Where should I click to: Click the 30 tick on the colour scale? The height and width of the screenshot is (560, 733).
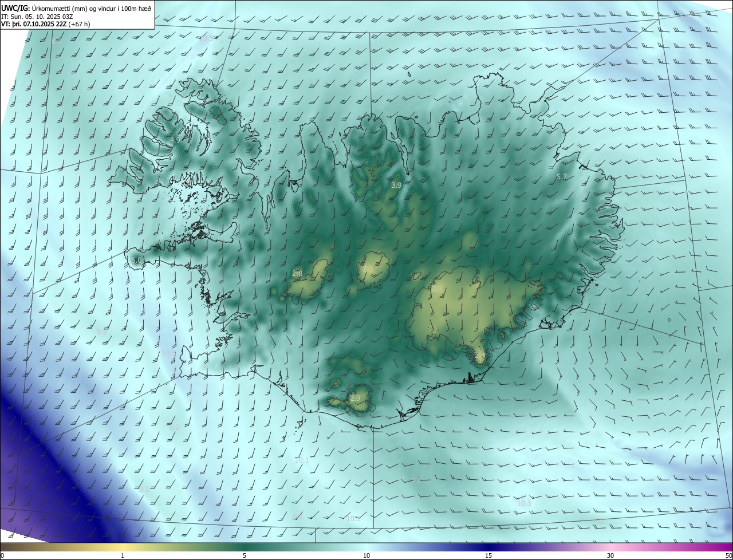(610, 555)
